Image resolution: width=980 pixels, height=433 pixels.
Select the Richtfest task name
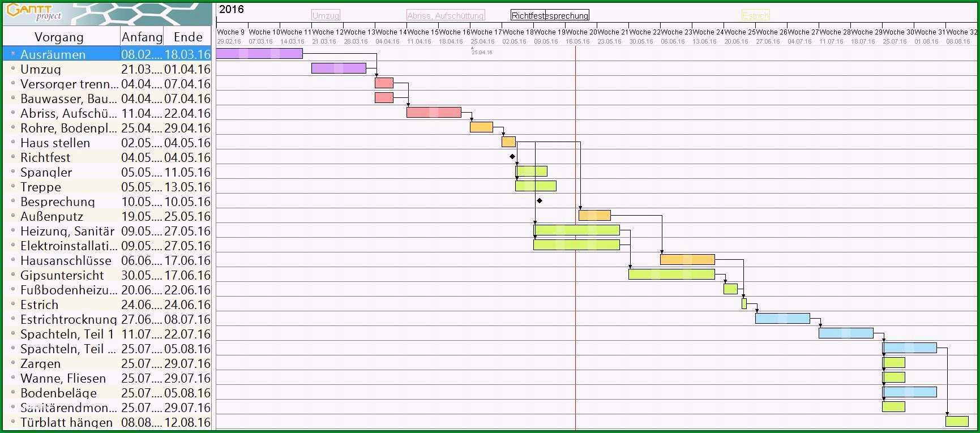point(45,157)
